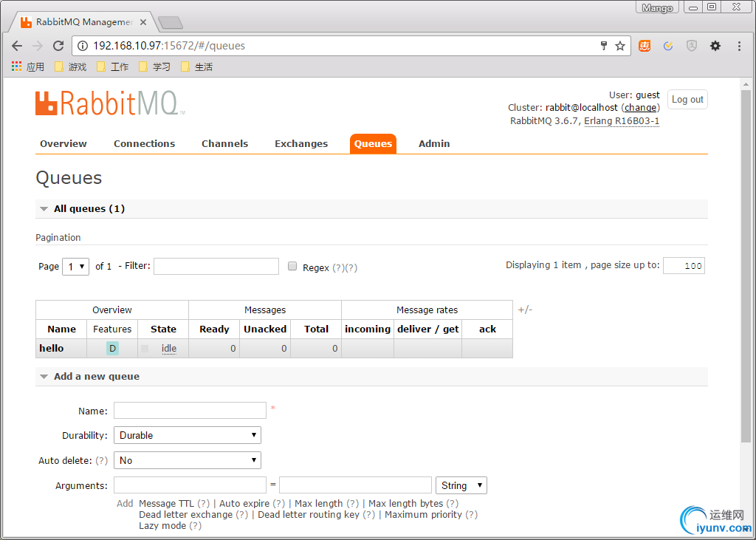Switch to the Admin tab
Screen dimensions: 756x540
coord(434,144)
